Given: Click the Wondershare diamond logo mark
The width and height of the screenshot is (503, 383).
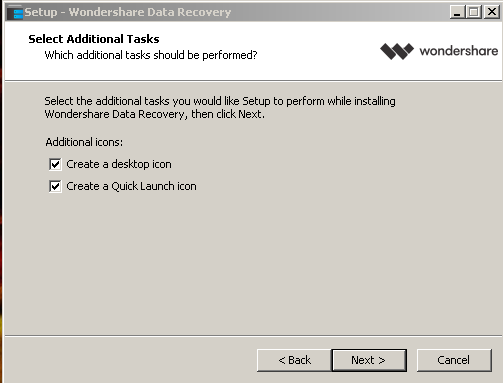Looking at the screenshot, I should (x=397, y=51).
